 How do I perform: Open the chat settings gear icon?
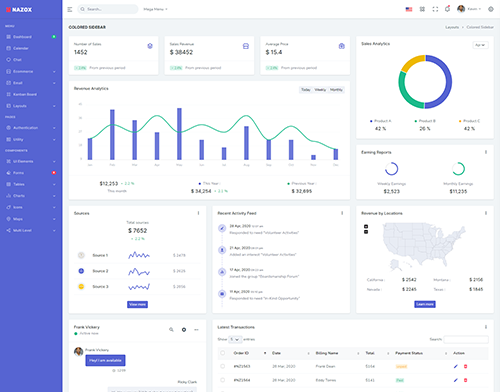point(184,330)
